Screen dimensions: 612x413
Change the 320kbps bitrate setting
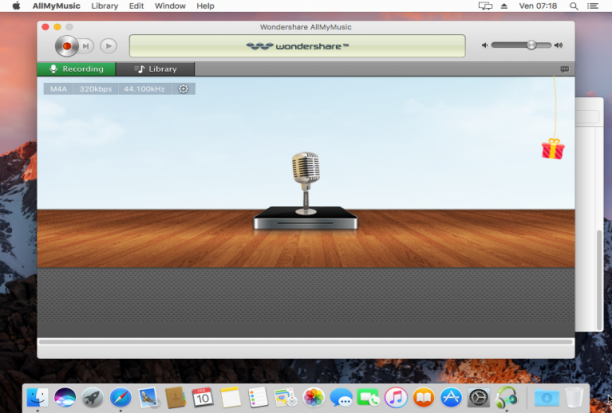click(96, 89)
